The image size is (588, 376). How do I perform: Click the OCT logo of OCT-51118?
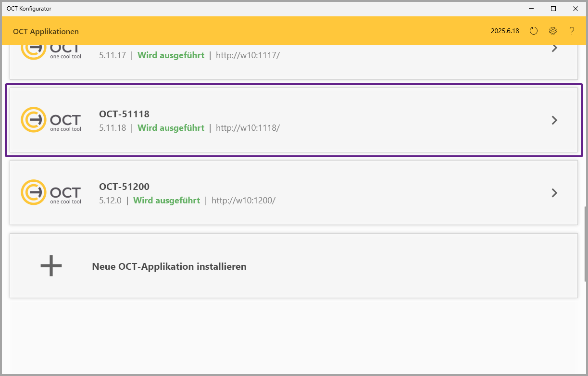pyautogui.click(x=51, y=120)
